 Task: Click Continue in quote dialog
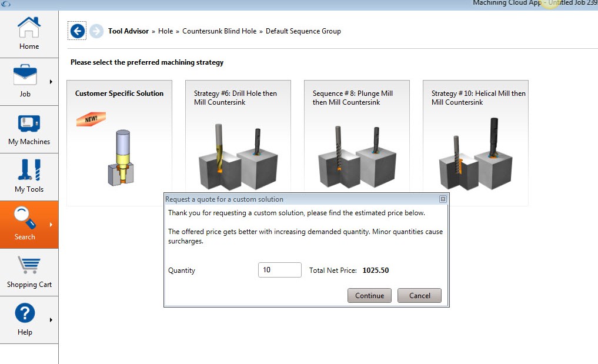coord(369,296)
